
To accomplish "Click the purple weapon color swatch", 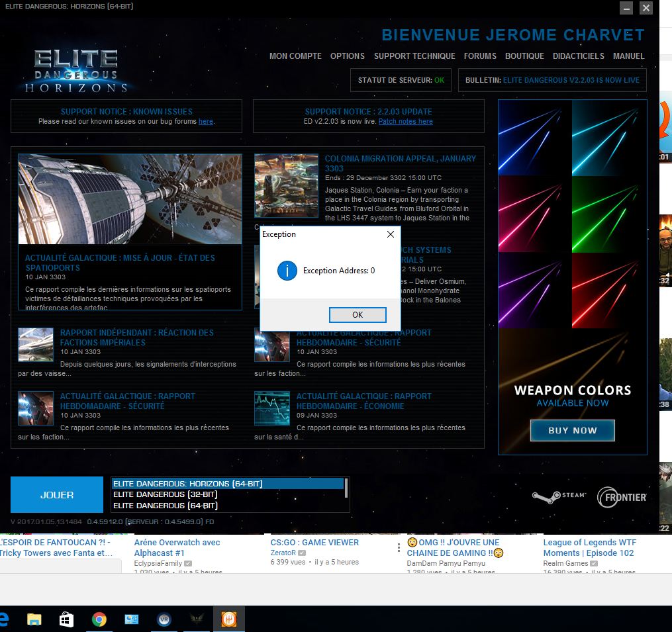I will 535,290.
